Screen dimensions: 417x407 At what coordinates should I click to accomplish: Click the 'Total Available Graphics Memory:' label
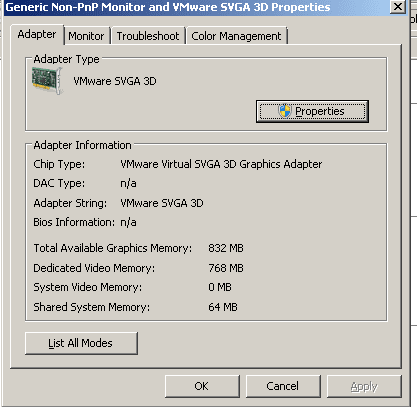pyautogui.click(x=113, y=248)
